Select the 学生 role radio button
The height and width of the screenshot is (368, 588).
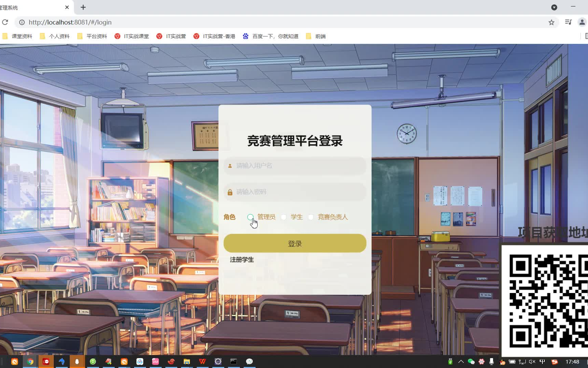tap(284, 217)
